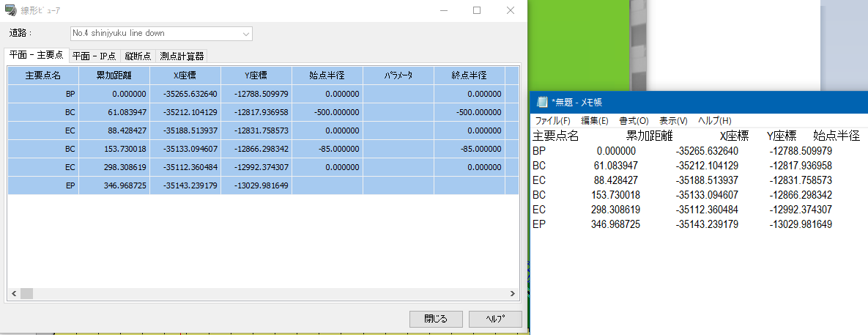Maximize the 線形ビューア window

(x=477, y=10)
